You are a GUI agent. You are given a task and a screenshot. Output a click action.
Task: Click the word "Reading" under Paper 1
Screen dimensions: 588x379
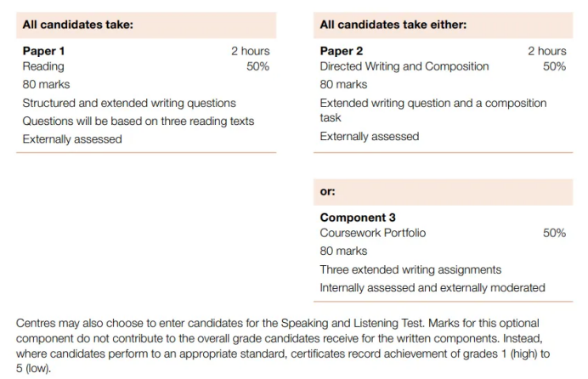point(43,66)
